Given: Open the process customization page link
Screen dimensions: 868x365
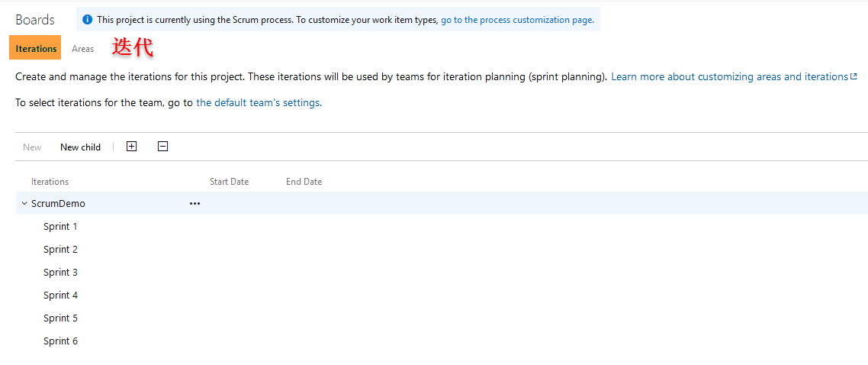Looking at the screenshot, I should click(517, 20).
